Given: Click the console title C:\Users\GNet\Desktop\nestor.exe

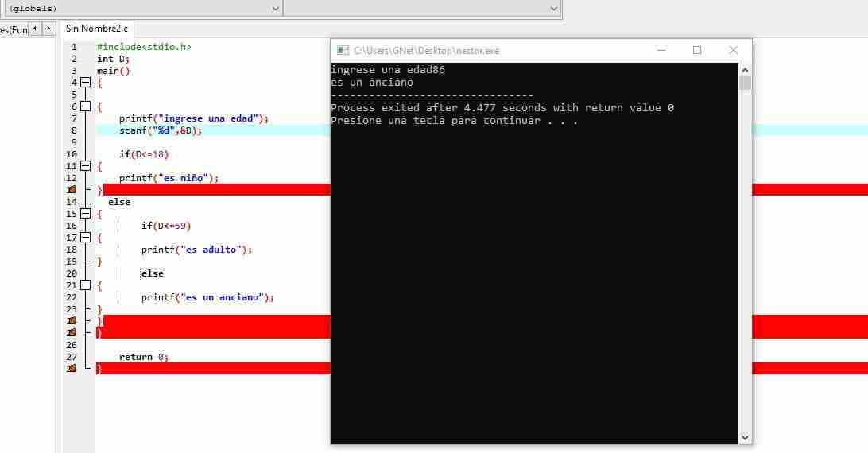Looking at the screenshot, I should coord(426,50).
